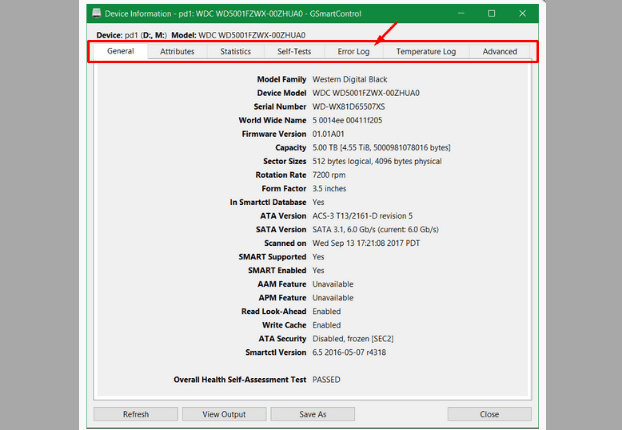Minimize the Device Information window
The height and width of the screenshot is (430, 622).
[x=461, y=13]
